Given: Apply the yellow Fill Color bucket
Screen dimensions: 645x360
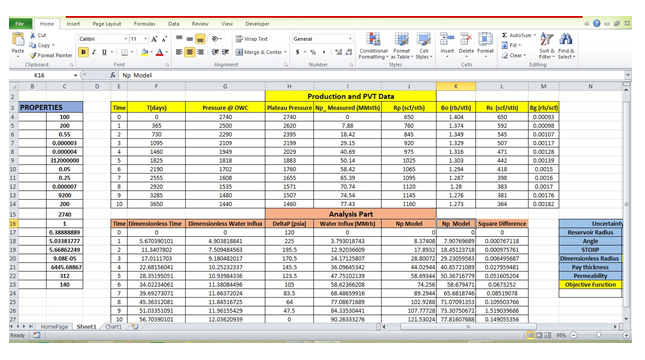Looking at the screenshot, I should (x=144, y=52).
